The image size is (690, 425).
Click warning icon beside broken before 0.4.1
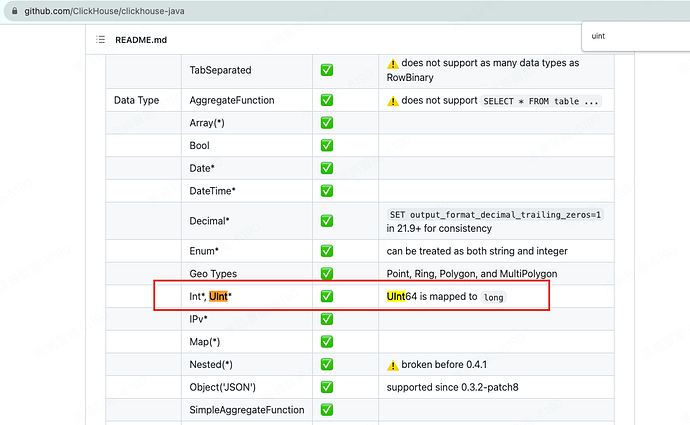(393, 365)
